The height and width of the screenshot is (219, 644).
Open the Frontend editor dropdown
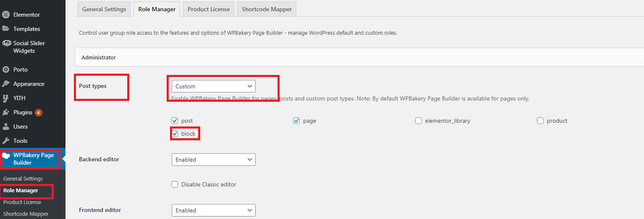(x=213, y=210)
